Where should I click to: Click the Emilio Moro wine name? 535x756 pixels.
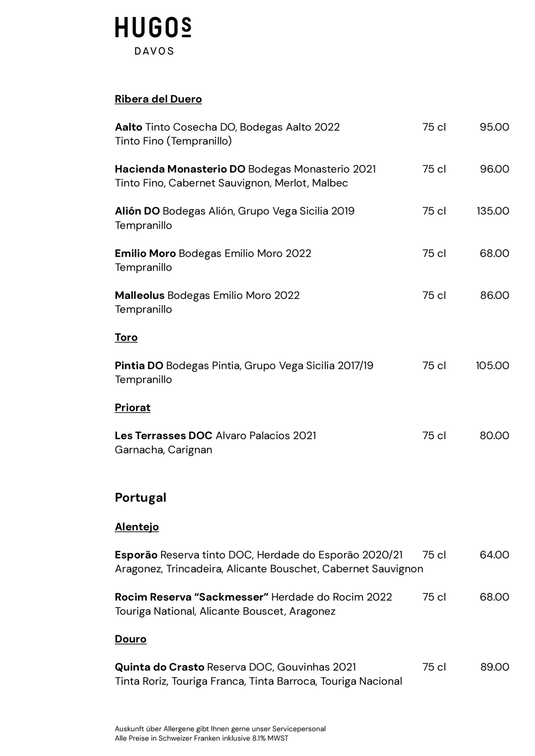pos(145,253)
